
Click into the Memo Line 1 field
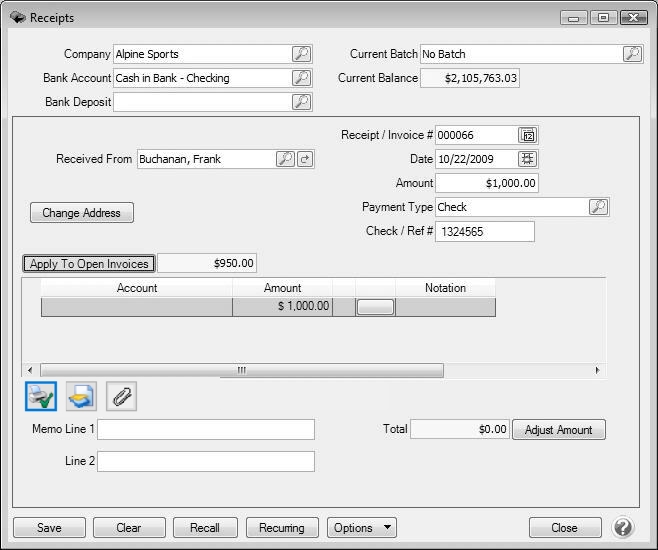[x=205, y=430]
